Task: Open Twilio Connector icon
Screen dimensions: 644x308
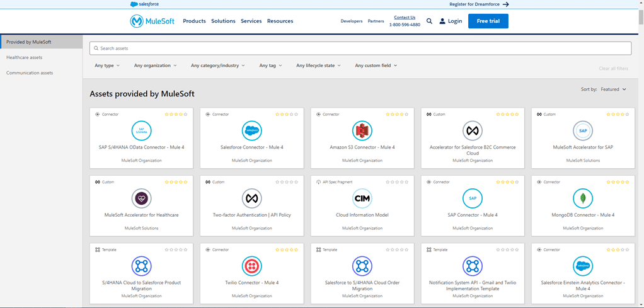Action: (252, 266)
